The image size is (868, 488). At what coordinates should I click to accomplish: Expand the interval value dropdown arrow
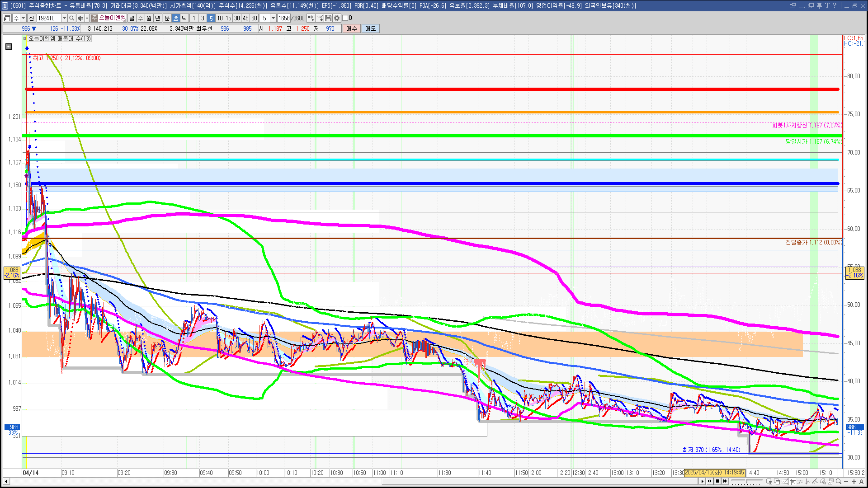pyautogui.click(x=273, y=18)
